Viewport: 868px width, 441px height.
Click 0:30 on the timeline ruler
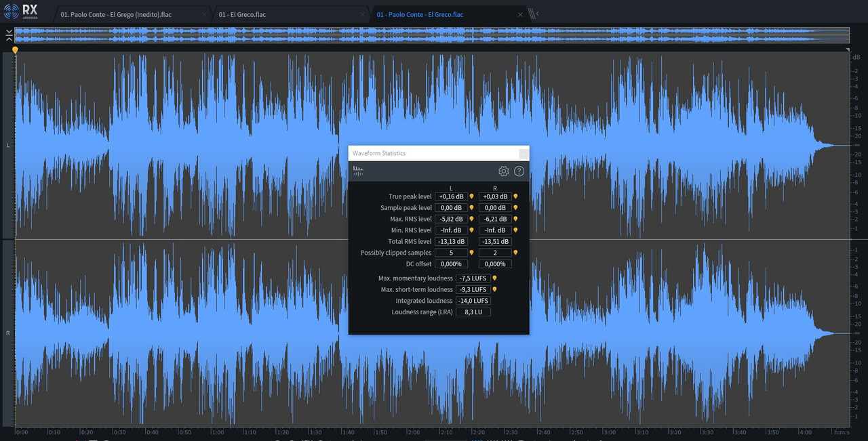[x=119, y=432]
